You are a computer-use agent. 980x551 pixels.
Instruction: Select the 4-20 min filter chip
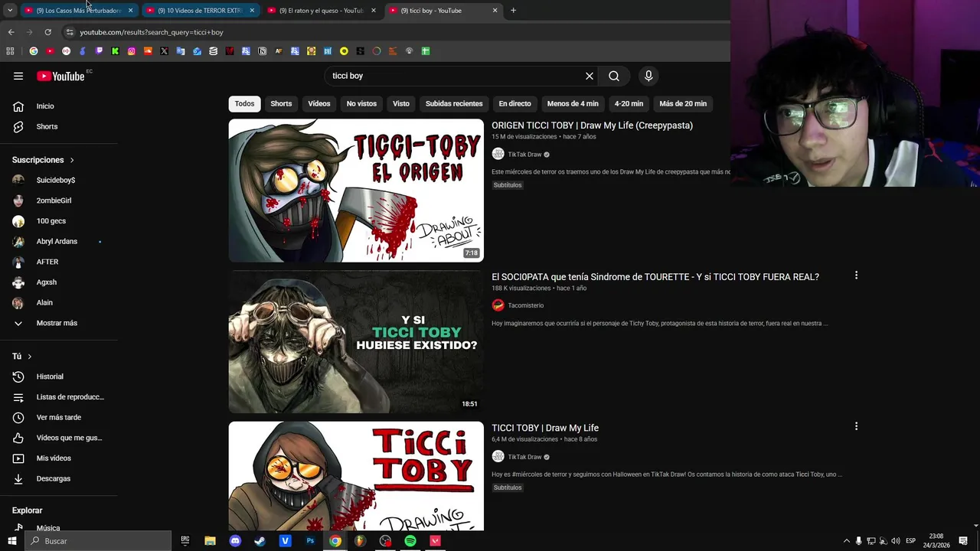coord(629,104)
